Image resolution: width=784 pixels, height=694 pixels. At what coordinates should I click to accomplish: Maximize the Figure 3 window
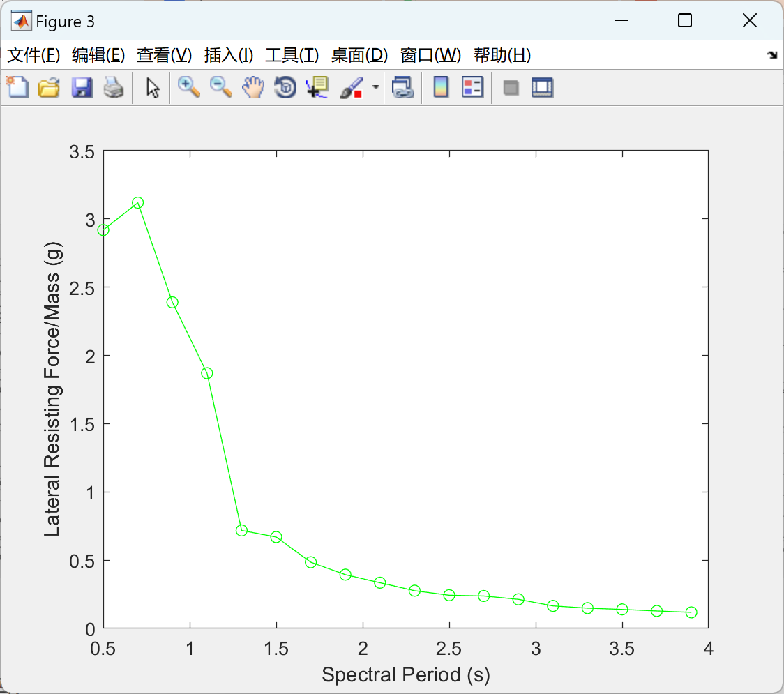[685, 20]
